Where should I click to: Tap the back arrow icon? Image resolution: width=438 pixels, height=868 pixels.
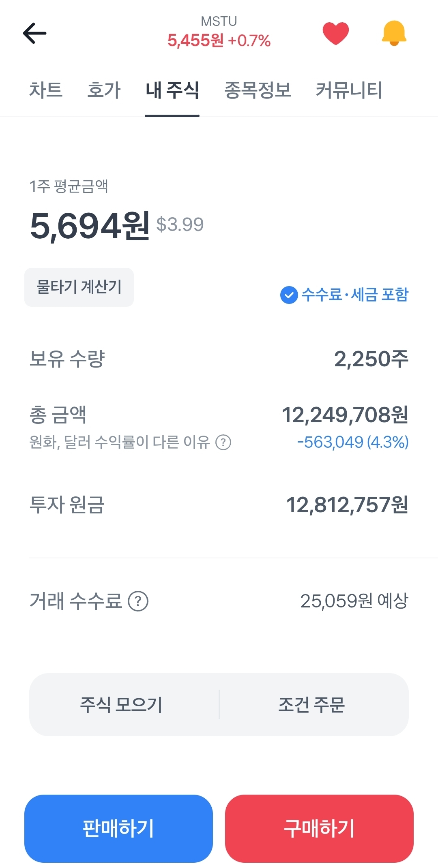(x=35, y=33)
